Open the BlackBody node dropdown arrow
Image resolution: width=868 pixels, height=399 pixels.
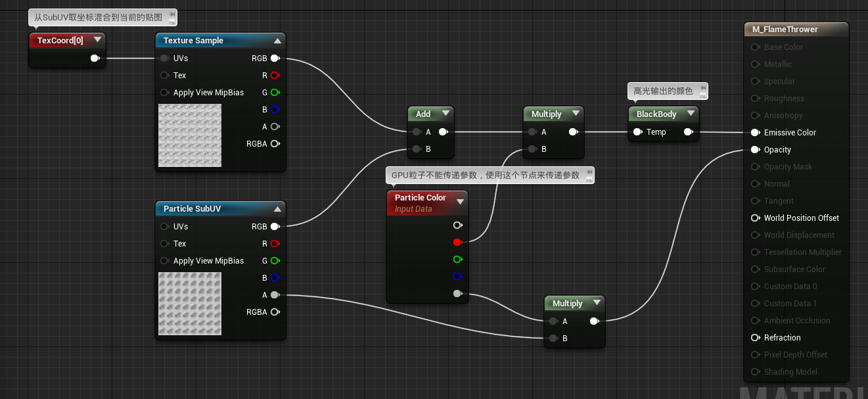(691, 113)
